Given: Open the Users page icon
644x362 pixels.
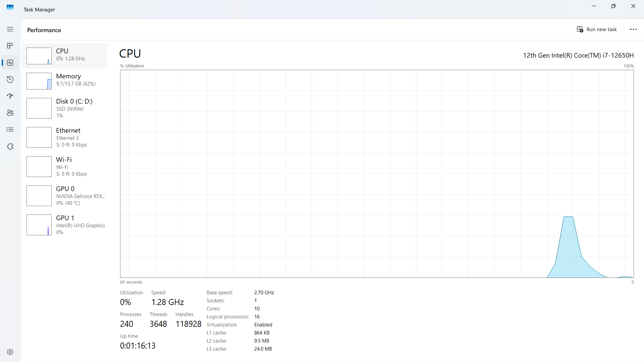Looking at the screenshot, I should click(10, 113).
